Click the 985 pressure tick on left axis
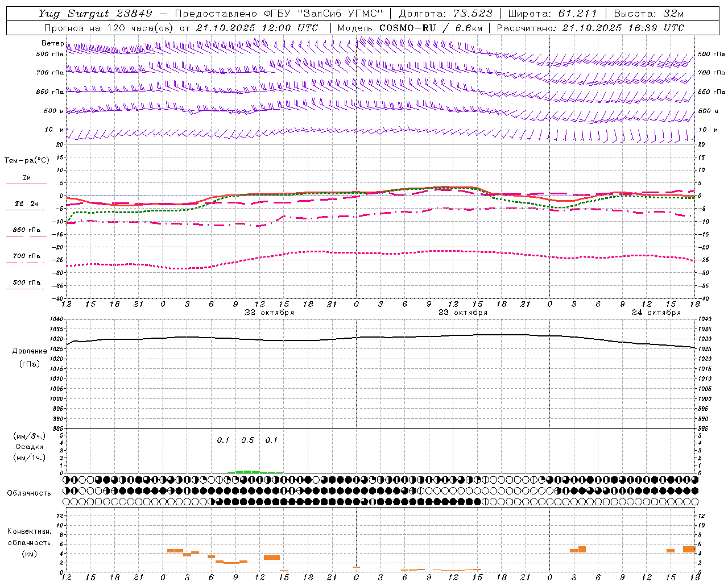728x582 pixels. click(x=59, y=429)
